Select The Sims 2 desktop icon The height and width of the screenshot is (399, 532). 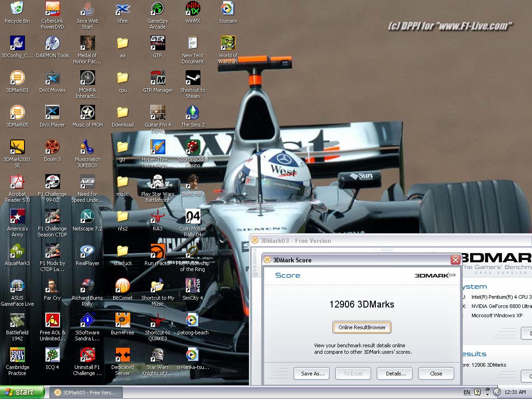(x=193, y=113)
